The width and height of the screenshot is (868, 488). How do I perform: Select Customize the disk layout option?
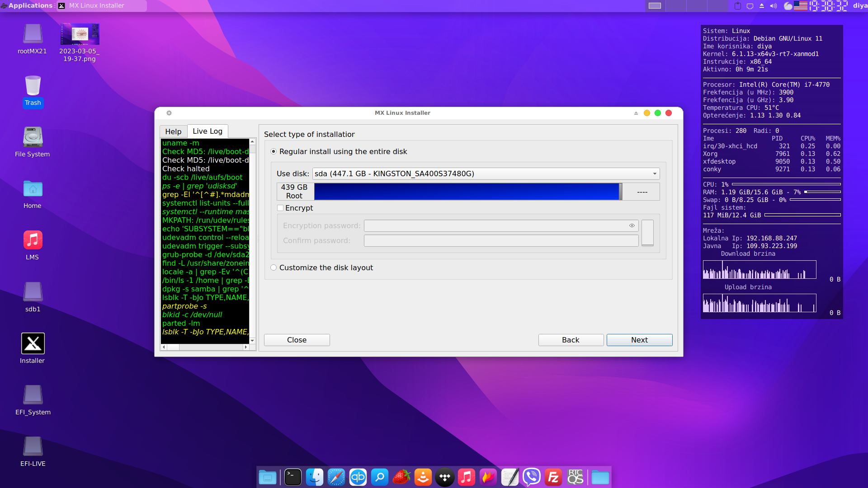tap(321, 268)
